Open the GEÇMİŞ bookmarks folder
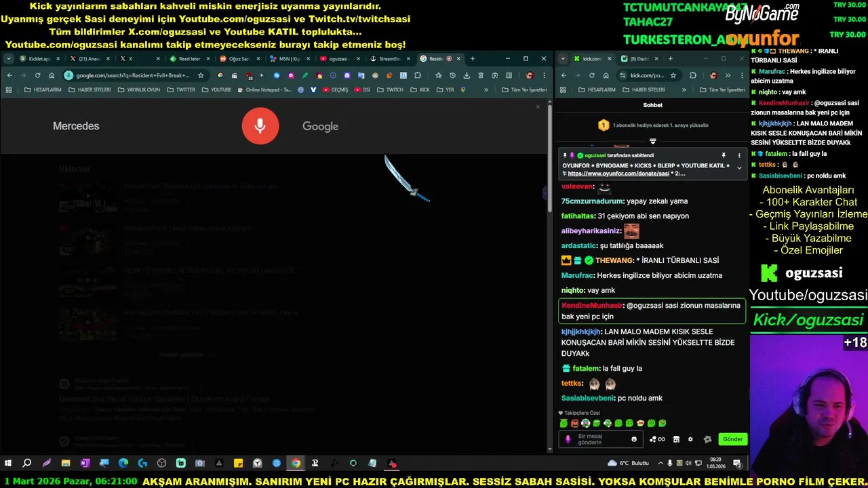868x488 pixels. click(335, 89)
